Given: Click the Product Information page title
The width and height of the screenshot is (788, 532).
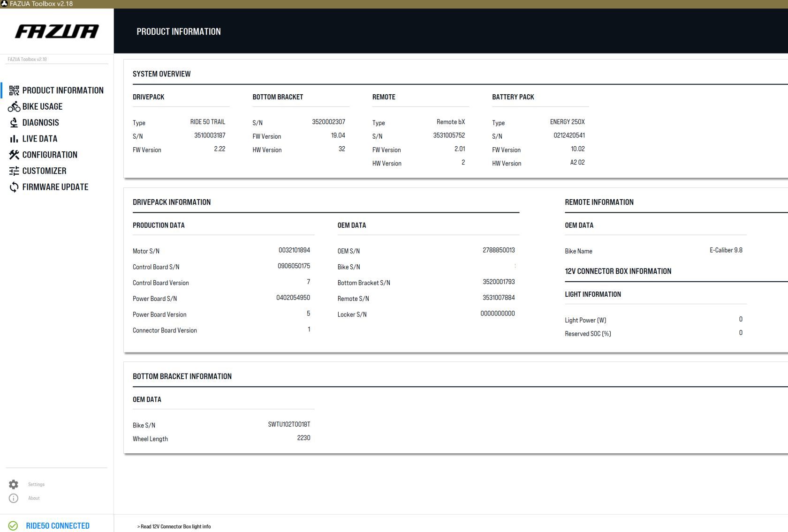Looking at the screenshot, I should 179,32.
